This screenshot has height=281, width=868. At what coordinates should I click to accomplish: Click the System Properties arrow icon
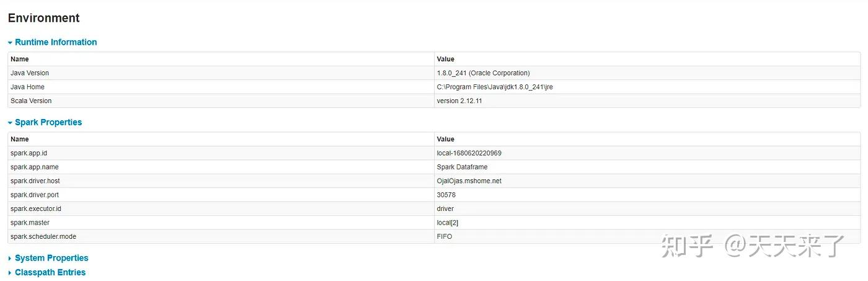click(10, 259)
